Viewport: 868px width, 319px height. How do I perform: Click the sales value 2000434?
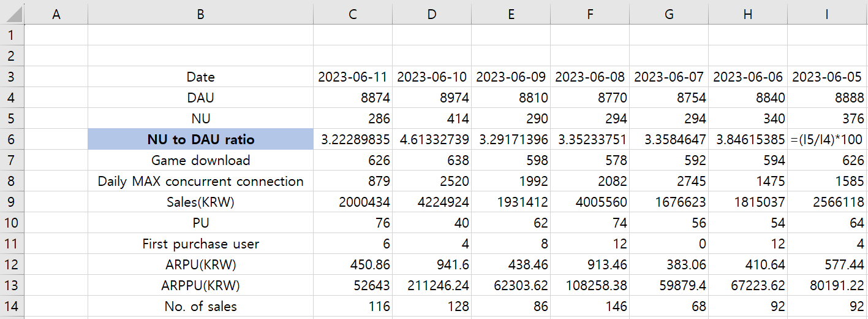tap(353, 202)
